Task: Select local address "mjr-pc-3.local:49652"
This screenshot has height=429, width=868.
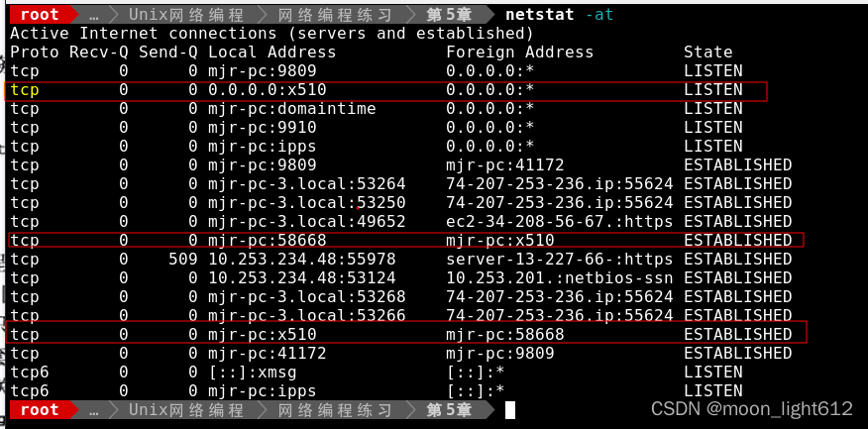Action: [307, 221]
